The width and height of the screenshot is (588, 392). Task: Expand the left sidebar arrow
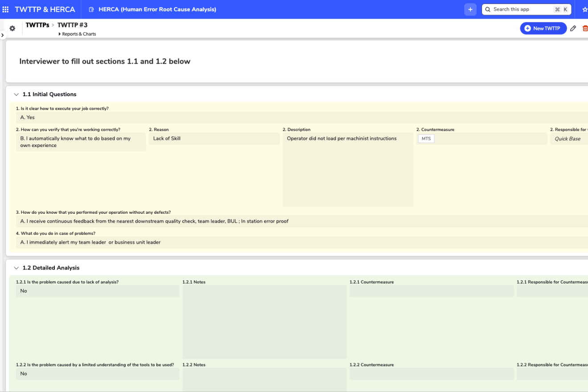click(x=2, y=35)
